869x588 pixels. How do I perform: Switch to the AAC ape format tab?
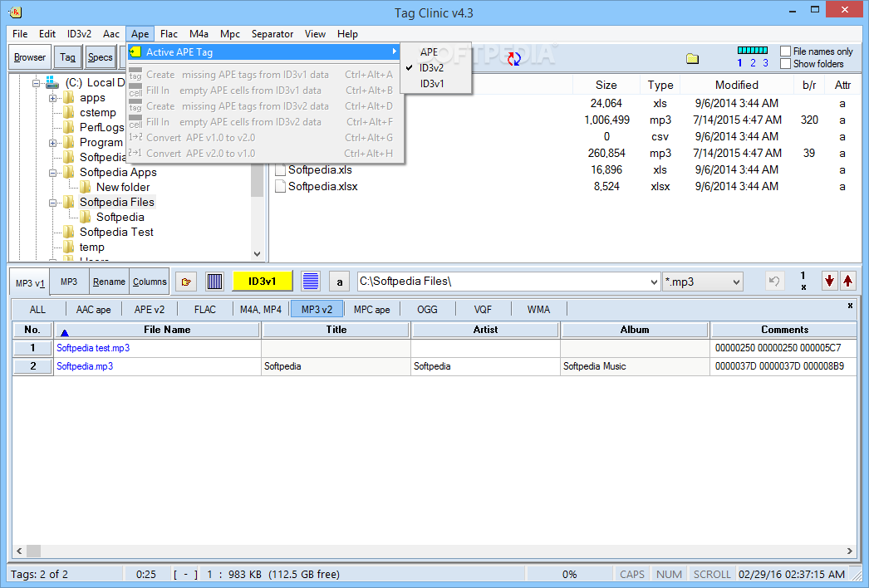[93, 309]
